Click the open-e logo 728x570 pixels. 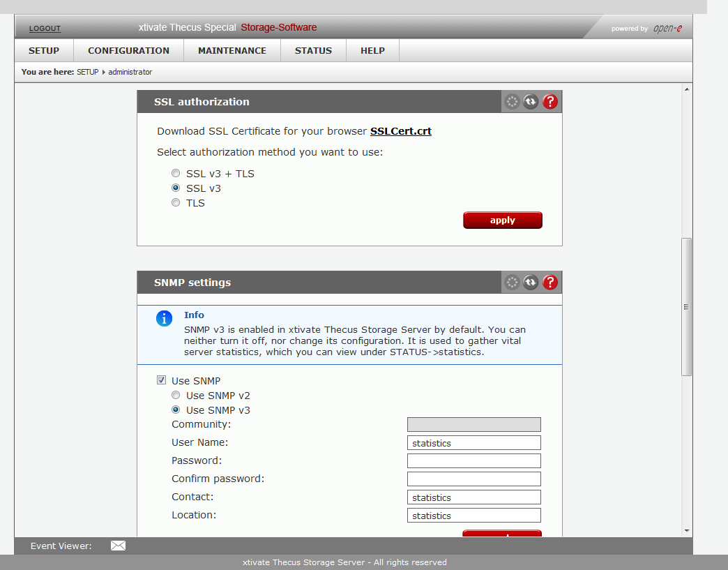tap(667, 29)
